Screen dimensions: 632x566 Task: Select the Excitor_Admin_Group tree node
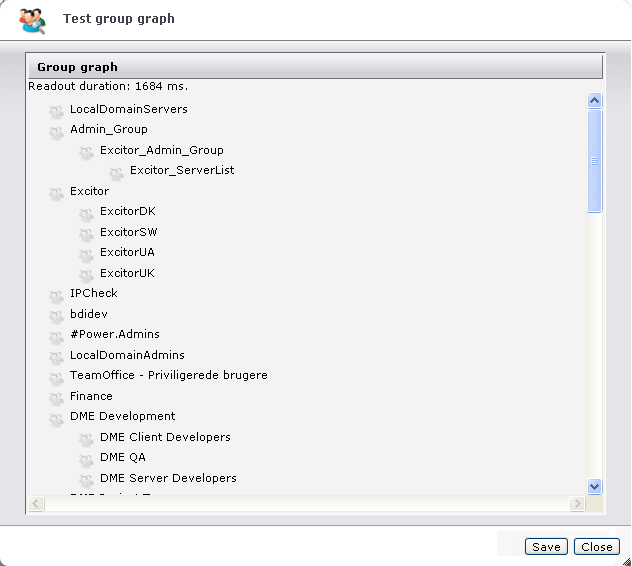161,150
